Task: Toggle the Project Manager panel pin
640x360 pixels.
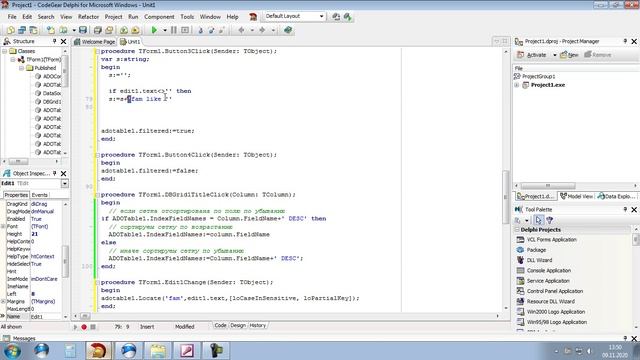Action: (x=625, y=41)
